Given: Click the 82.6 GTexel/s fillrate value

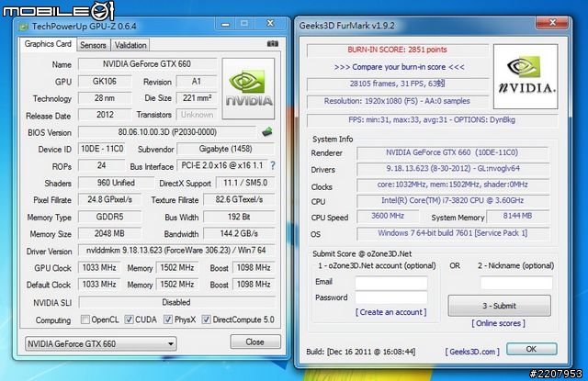Looking at the screenshot, I should pos(239,199).
